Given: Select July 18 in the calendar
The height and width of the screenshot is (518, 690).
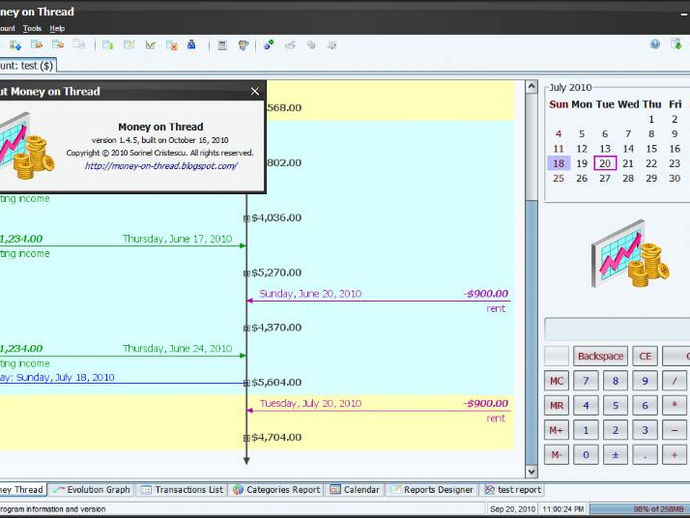Looking at the screenshot, I should pos(559,163).
